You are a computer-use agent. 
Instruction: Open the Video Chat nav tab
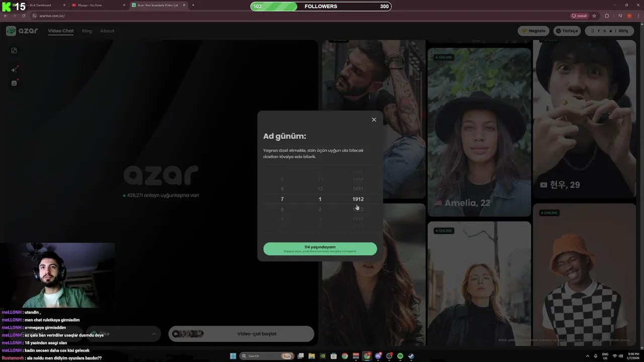(61, 31)
